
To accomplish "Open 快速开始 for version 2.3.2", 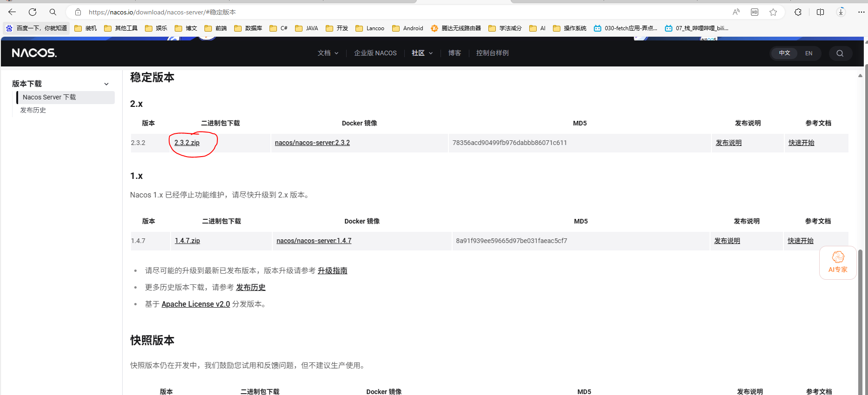I will (801, 143).
